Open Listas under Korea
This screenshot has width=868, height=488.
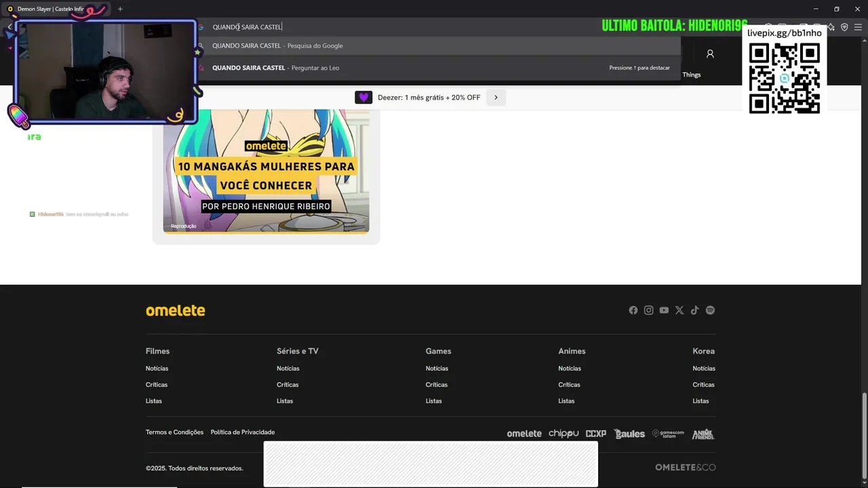pyautogui.click(x=701, y=401)
